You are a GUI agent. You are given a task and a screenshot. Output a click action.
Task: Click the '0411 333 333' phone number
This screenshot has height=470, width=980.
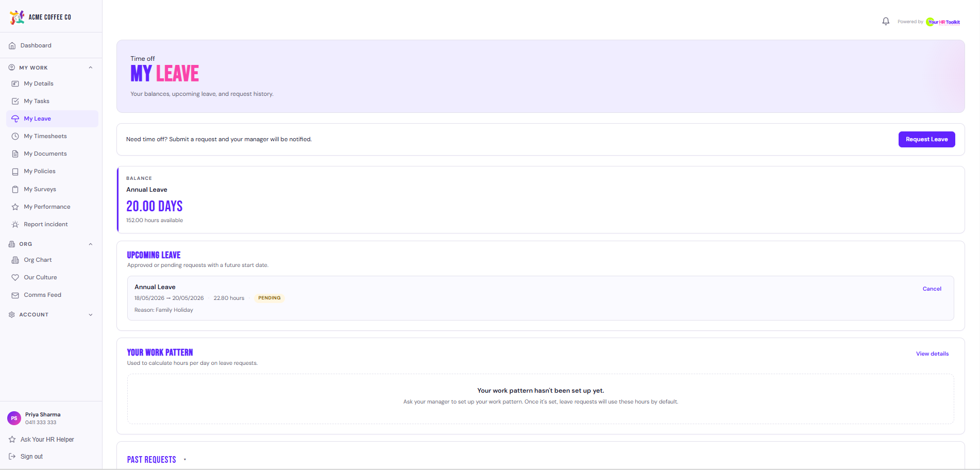[x=41, y=423]
